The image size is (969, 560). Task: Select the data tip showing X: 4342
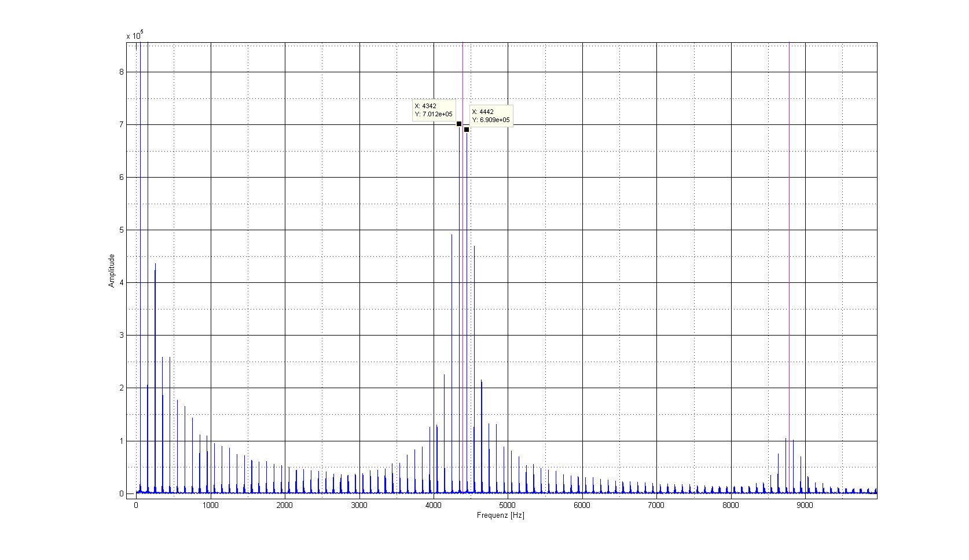tap(434, 110)
